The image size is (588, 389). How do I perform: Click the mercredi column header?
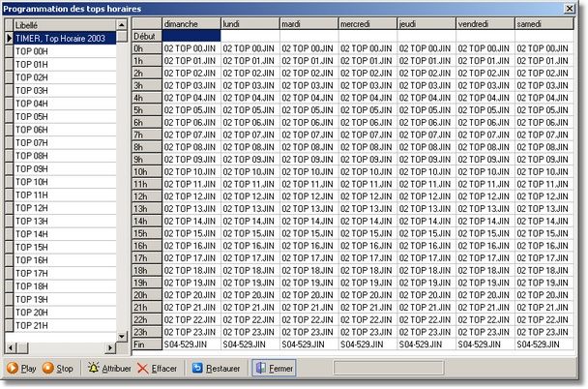[x=367, y=23]
